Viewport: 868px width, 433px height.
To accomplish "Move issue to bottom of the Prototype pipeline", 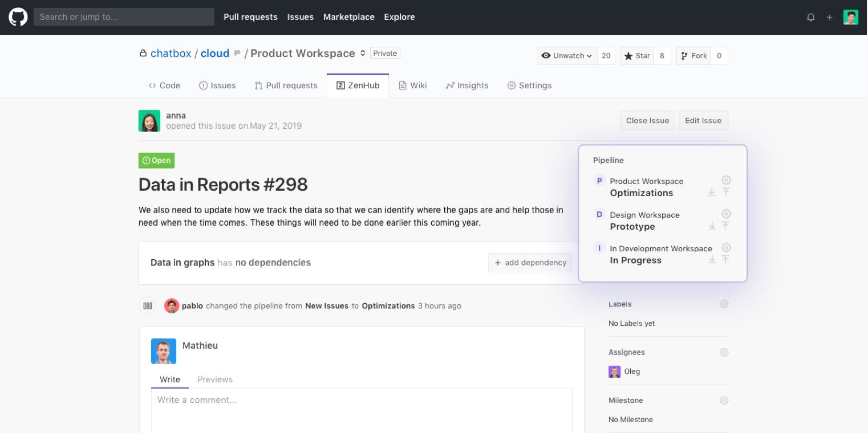I will (x=712, y=226).
